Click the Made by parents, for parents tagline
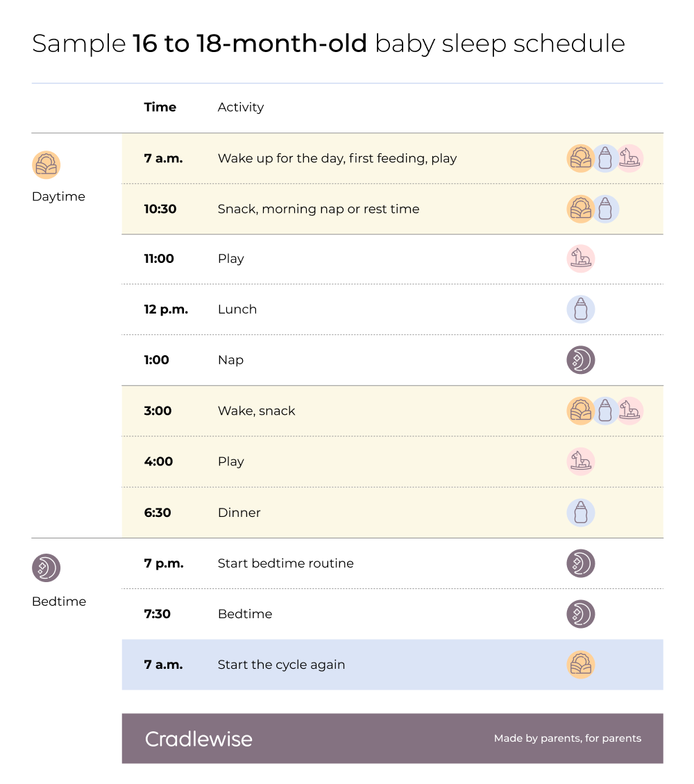Viewport: 694px width, 784px height. point(568,739)
